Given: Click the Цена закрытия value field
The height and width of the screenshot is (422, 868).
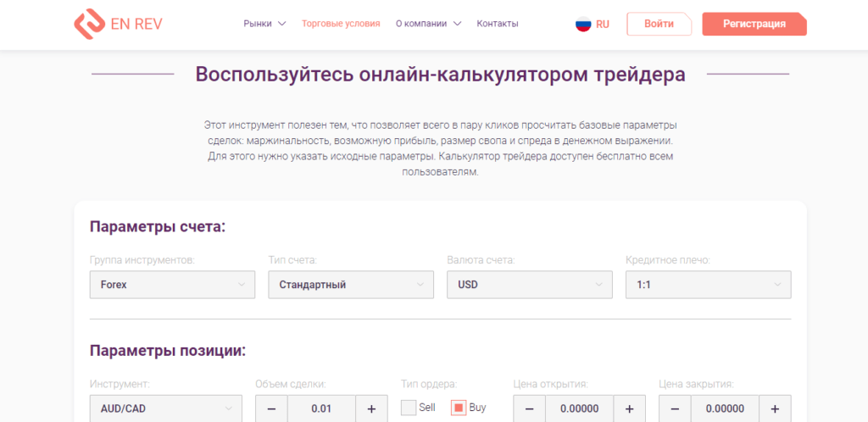Looking at the screenshot, I should (x=726, y=408).
